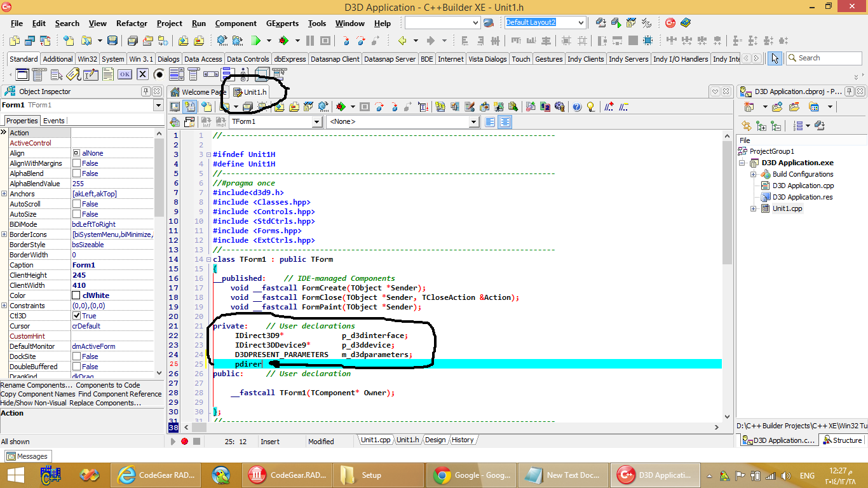Expand the Build Configurations tree node
This screenshot has width=868, height=488.
tap(754, 174)
